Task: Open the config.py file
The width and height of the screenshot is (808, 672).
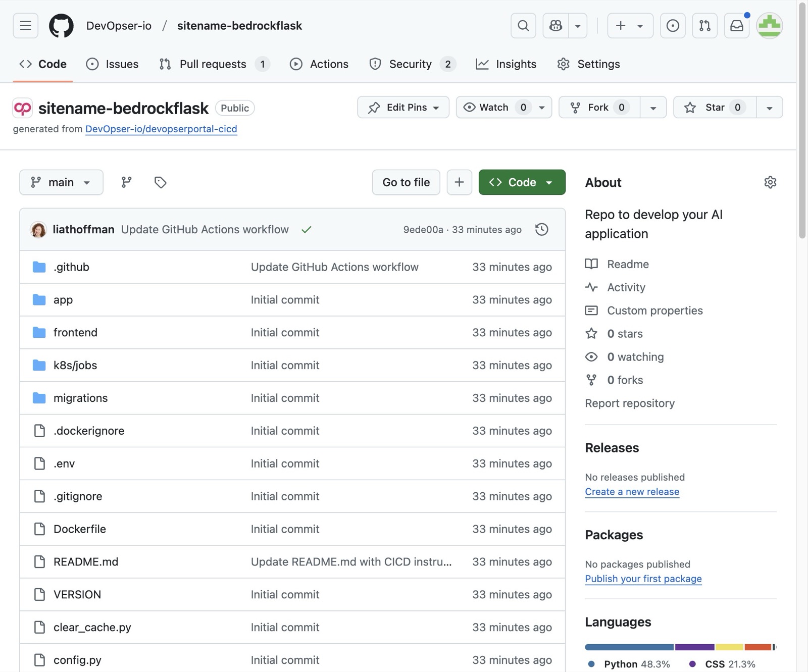Action: [x=77, y=660]
